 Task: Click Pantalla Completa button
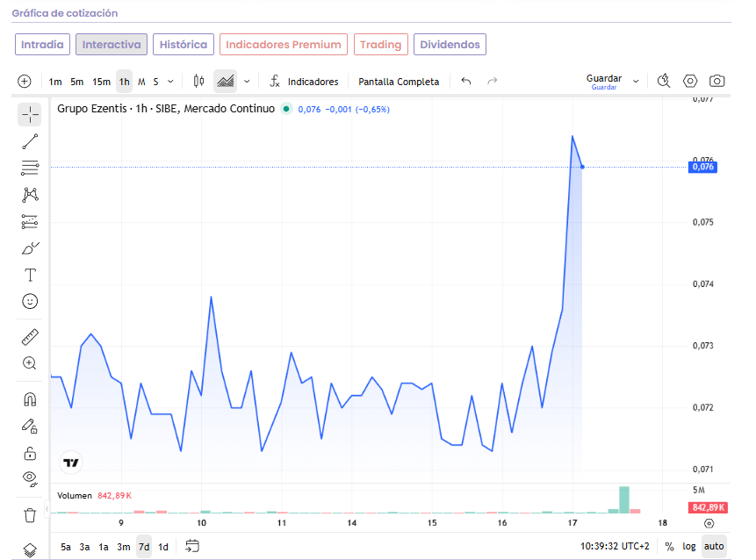click(x=399, y=82)
